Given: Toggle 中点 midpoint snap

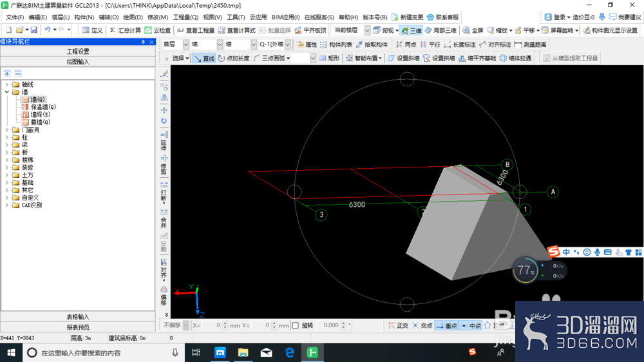Looking at the screenshot, I should (x=471, y=325).
